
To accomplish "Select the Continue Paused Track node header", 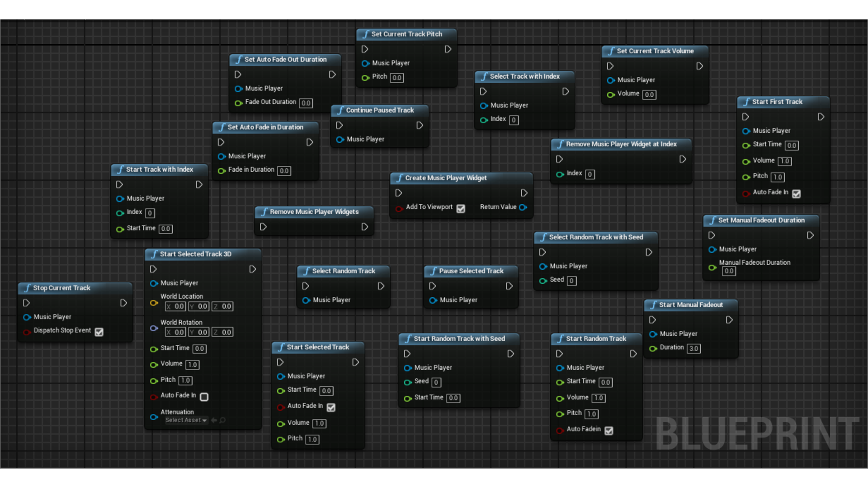I will pyautogui.click(x=379, y=110).
